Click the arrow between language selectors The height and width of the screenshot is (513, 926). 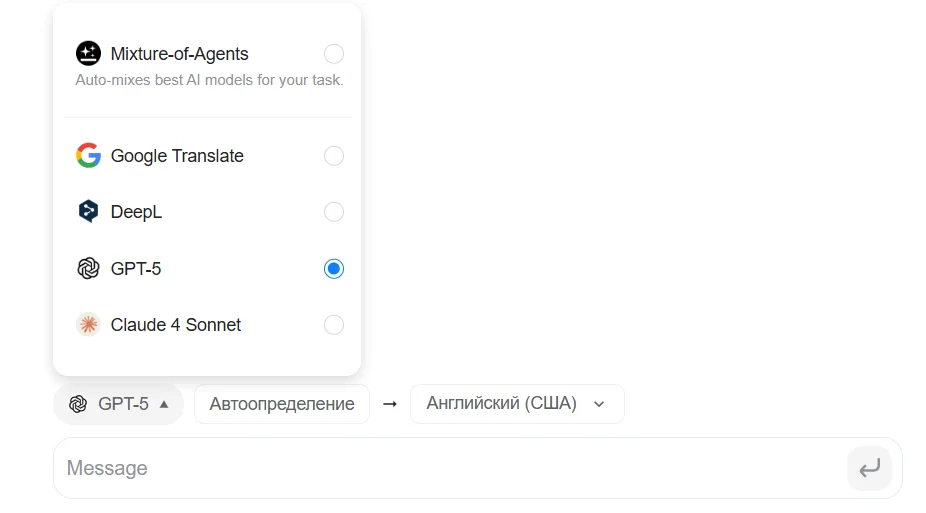tap(390, 404)
